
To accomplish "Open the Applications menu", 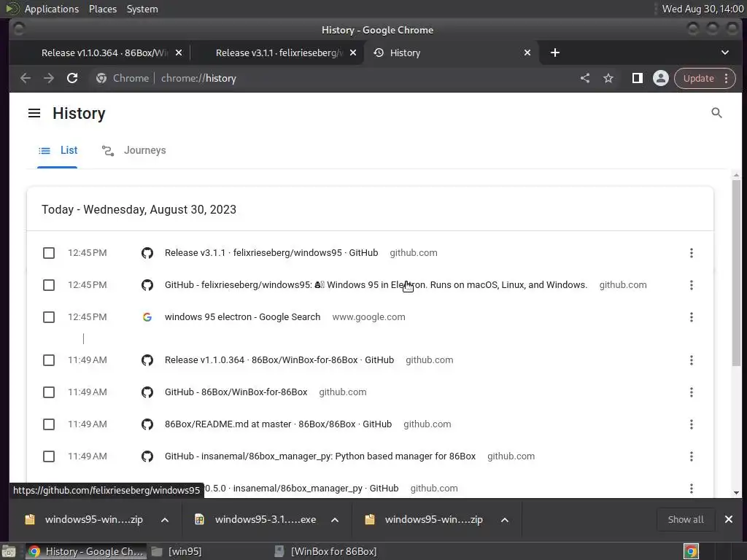I will point(52,9).
